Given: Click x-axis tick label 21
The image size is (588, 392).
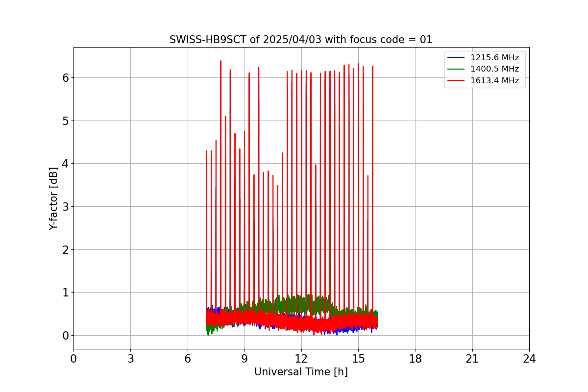Looking at the screenshot, I should coord(472,359).
